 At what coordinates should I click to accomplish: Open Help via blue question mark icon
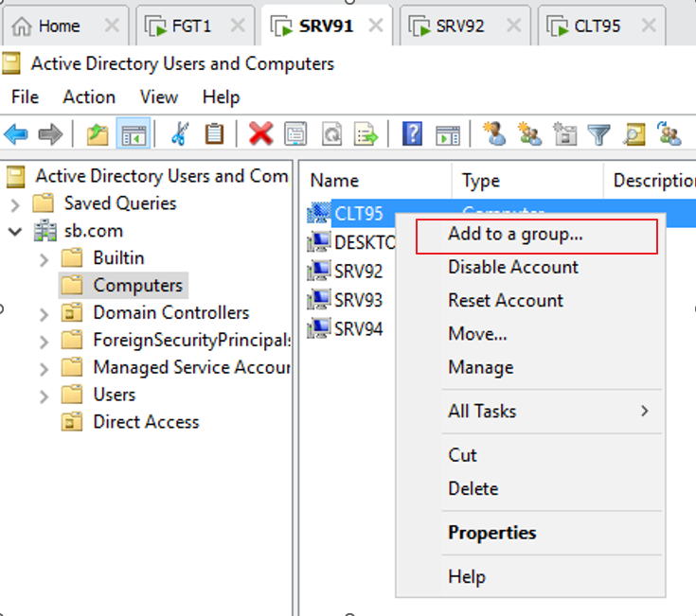tap(412, 134)
